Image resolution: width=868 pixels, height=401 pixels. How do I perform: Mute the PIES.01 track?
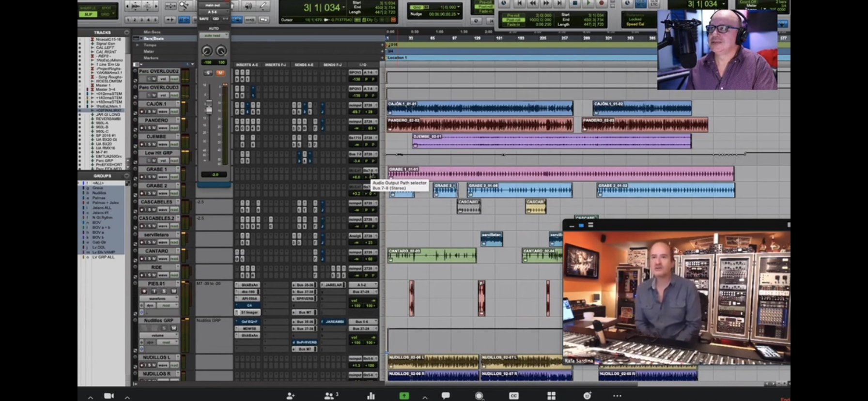click(173, 291)
